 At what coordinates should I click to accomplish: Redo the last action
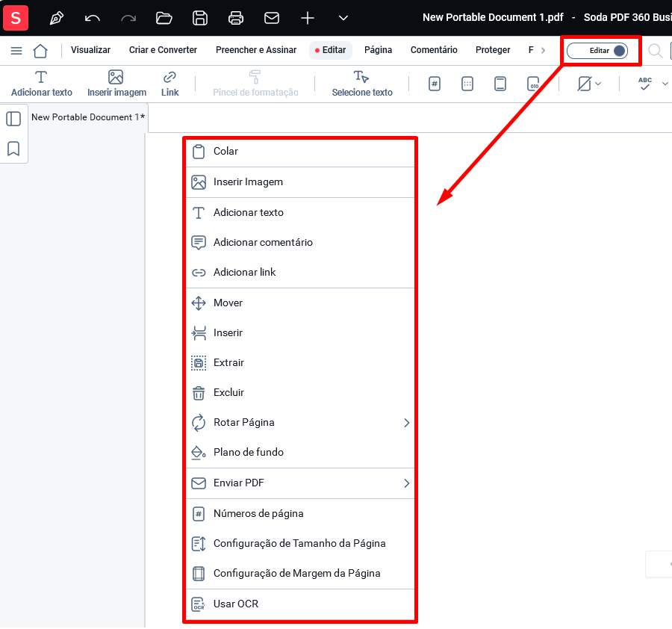pos(128,18)
